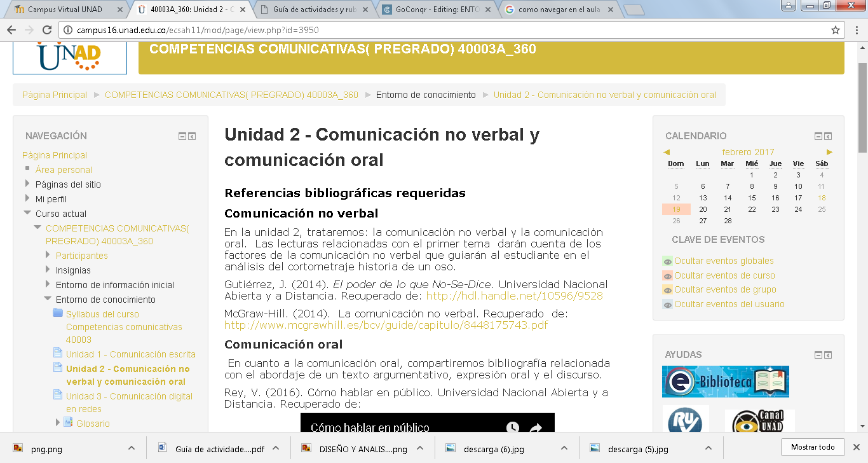Click the share arrow on video
Image resolution: width=868 pixels, height=463 pixels.
point(535,428)
